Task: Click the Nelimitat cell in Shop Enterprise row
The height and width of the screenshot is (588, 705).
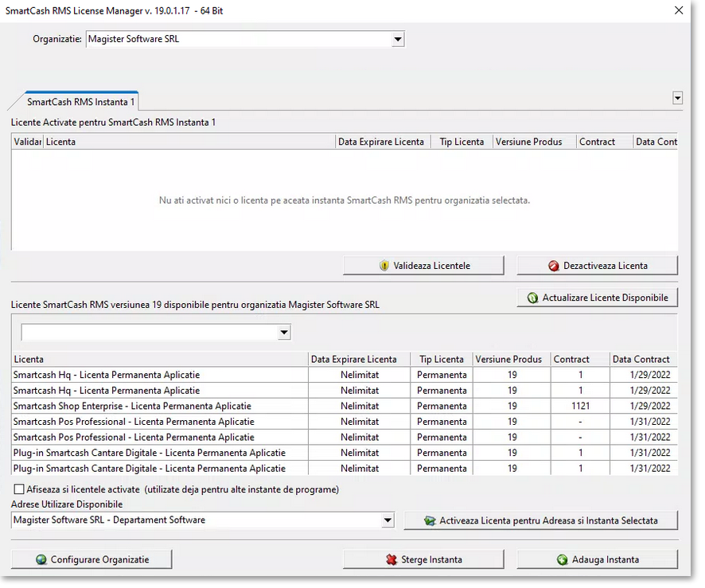Action: pyautogui.click(x=360, y=407)
